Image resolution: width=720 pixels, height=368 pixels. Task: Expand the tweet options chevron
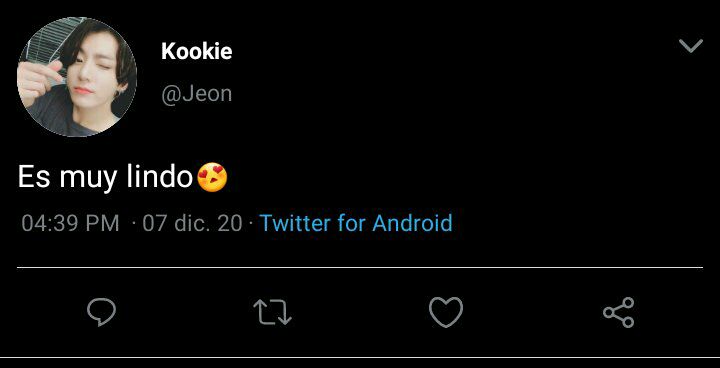pos(691,46)
